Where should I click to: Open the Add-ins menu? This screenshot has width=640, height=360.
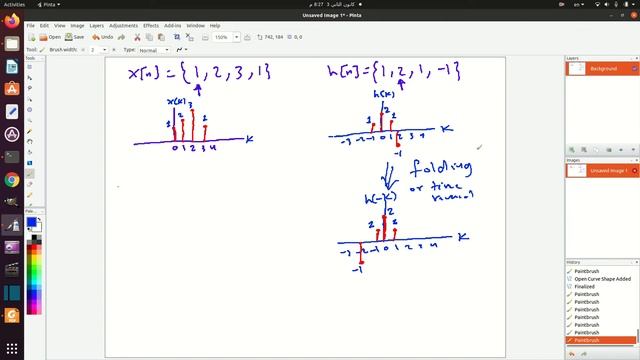[173, 26]
